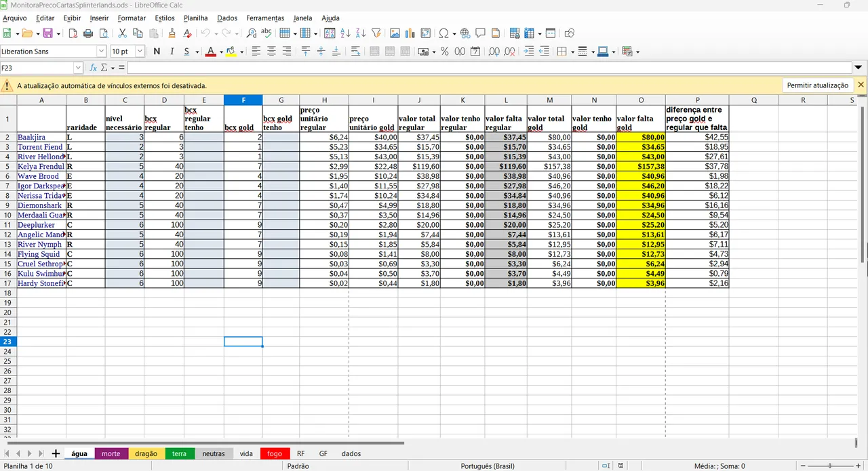The height and width of the screenshot is (471, 868).
Task: Toggle bold formatting N button
Action: coord(157,52)
